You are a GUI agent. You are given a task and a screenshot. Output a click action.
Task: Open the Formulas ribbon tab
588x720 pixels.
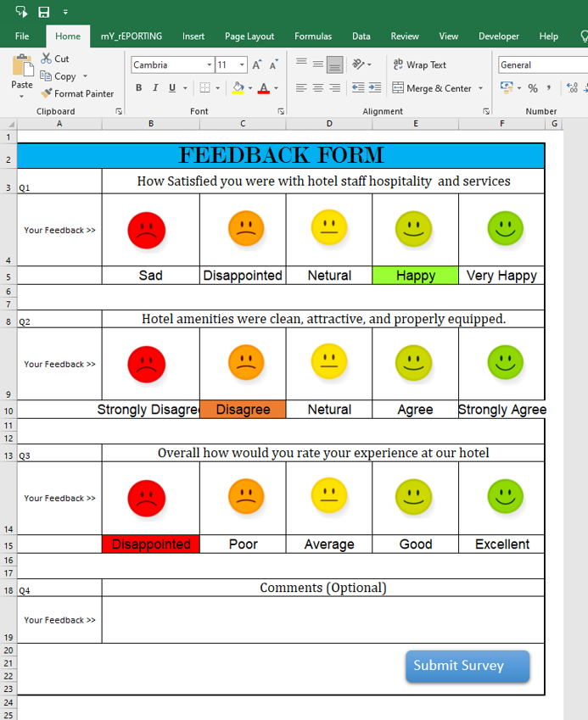(x=313, y=36)
